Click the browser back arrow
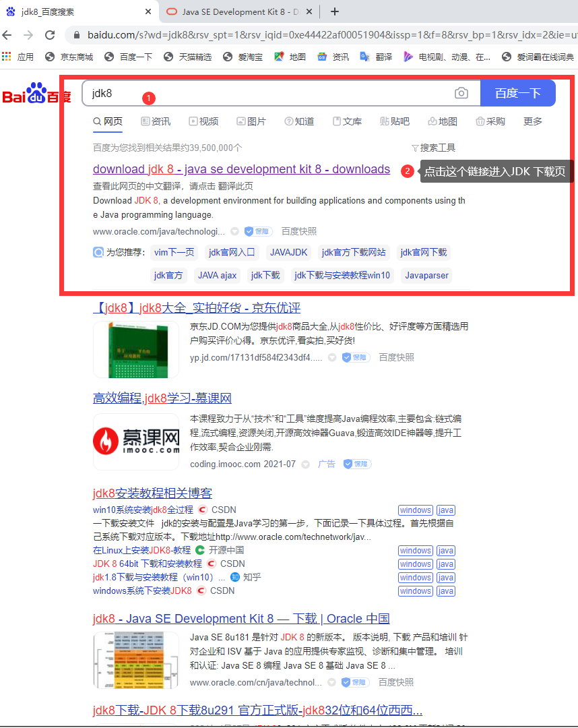Image resolution: width=578 pixels, height=728 pixels. (7, 35)
